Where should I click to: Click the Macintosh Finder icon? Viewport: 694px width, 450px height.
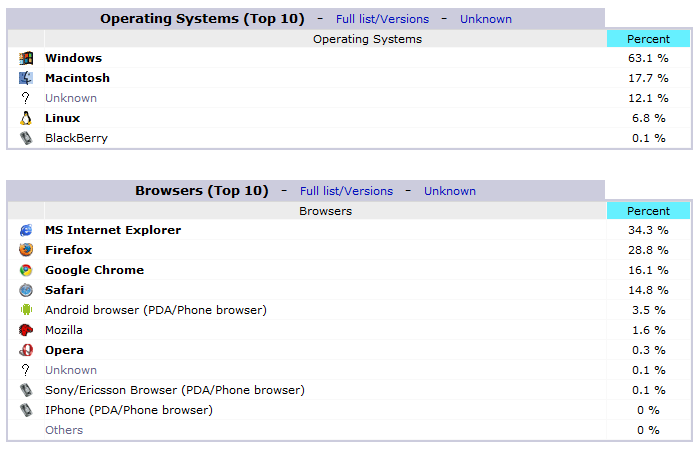click(x=26, y=78)
